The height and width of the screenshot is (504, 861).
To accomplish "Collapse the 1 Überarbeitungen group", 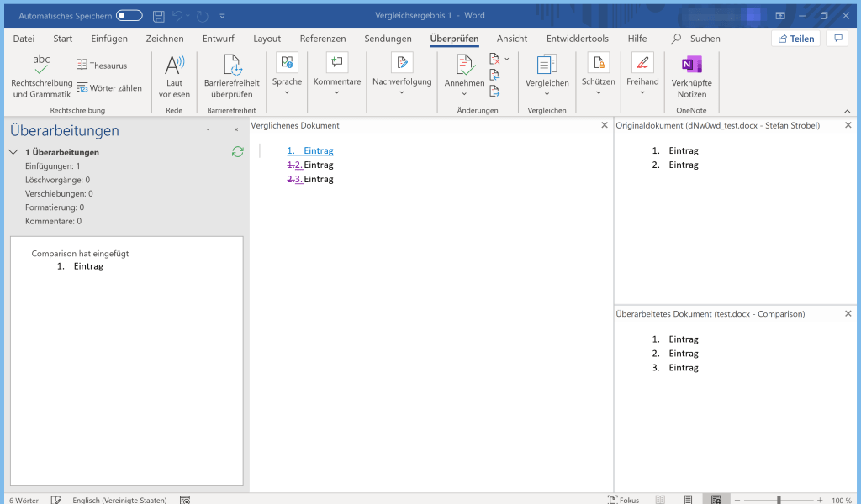I will click(12, 152).
